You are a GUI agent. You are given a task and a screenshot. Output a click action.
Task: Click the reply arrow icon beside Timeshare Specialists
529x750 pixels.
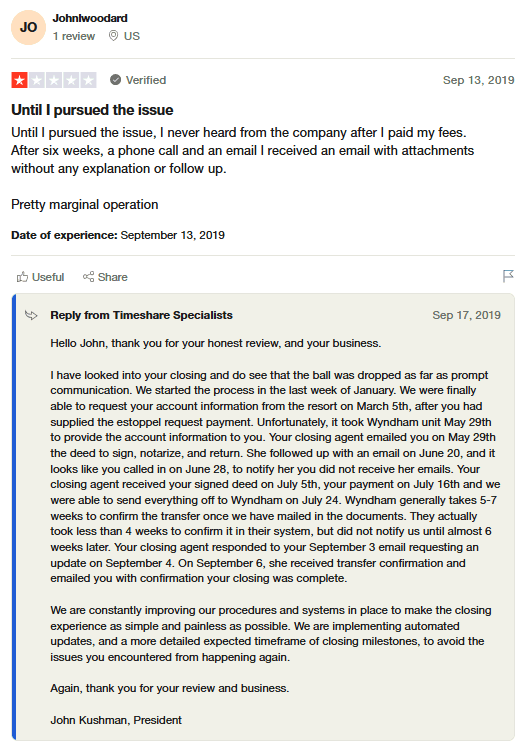[x=31, y=315]
